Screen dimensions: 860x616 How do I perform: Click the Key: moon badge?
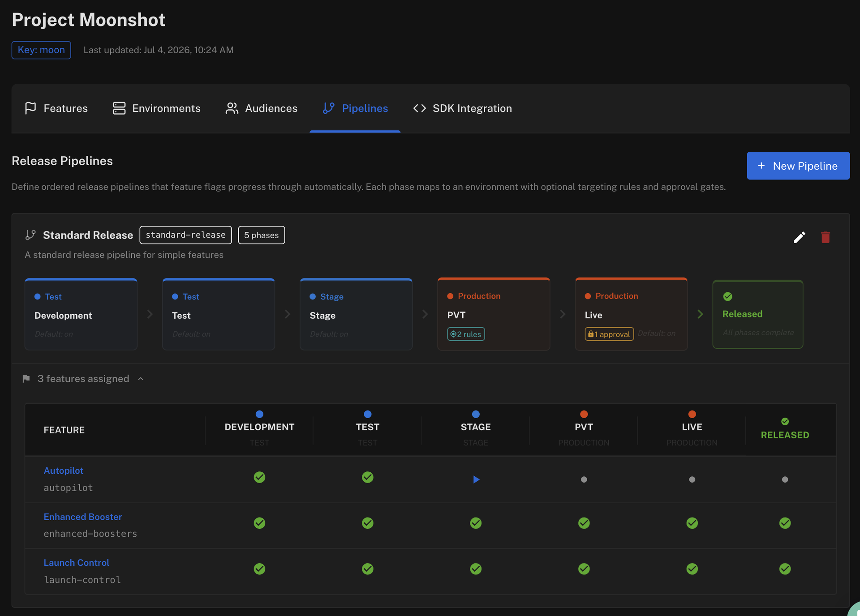pyautogui.click(x=41, y=50)
